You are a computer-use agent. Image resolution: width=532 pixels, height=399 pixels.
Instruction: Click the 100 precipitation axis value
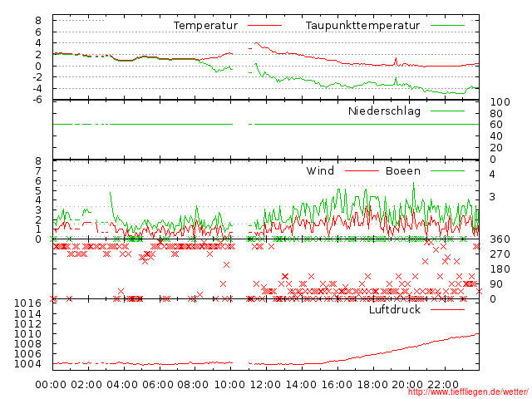coord(500,101)
